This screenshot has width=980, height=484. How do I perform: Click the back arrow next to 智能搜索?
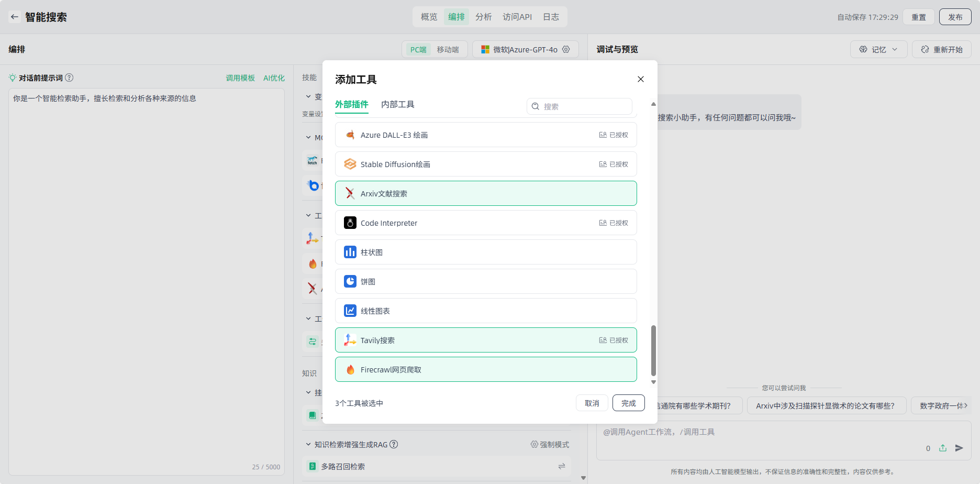pyautogui.click(x=15, y=17)
